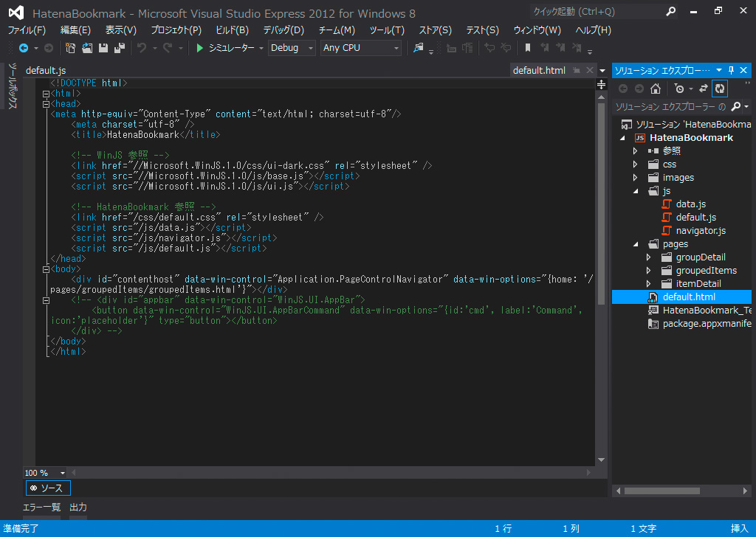Switch to the default.js tab
The image size is (756, 537).
46,70
